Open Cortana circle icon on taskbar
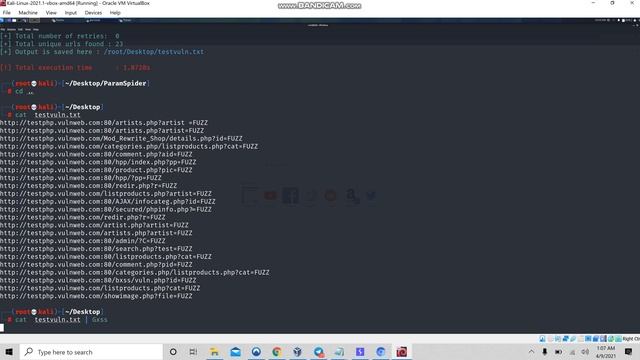This screenshot has height=360, width=640. pyautogui.click(x=173, y=351)
